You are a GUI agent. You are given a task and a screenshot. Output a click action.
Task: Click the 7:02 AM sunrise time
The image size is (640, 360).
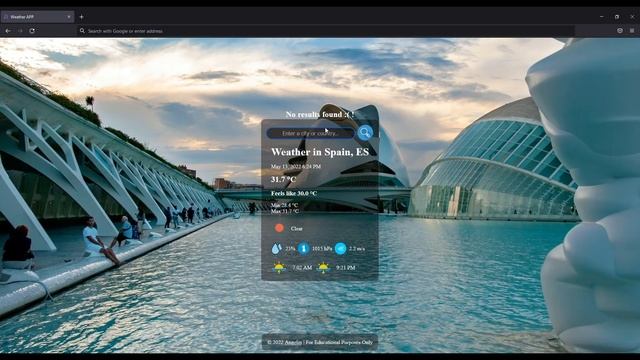[302, 268]
